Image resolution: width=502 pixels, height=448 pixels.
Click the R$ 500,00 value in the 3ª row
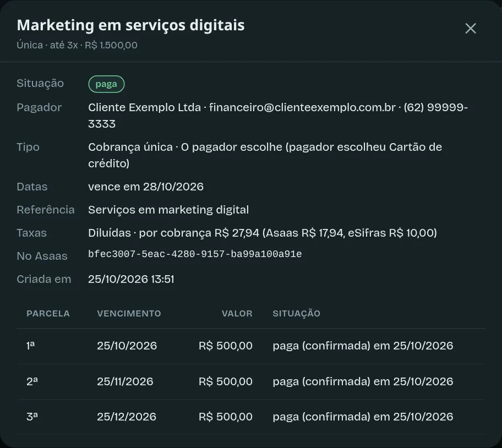225,417
